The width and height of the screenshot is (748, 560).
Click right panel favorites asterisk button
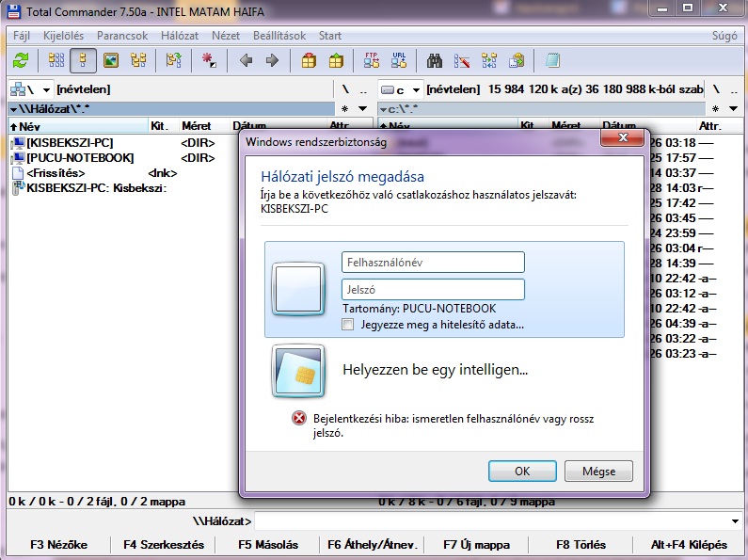point(715,109)
